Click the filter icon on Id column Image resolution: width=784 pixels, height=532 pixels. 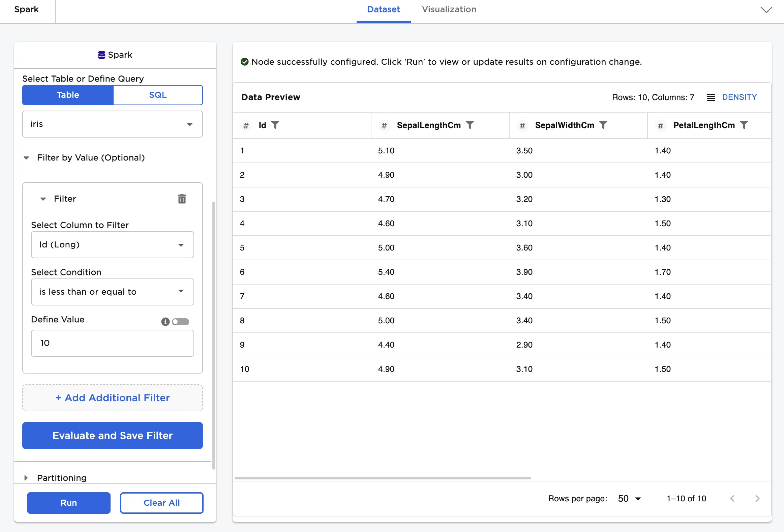tap(275, 125)
